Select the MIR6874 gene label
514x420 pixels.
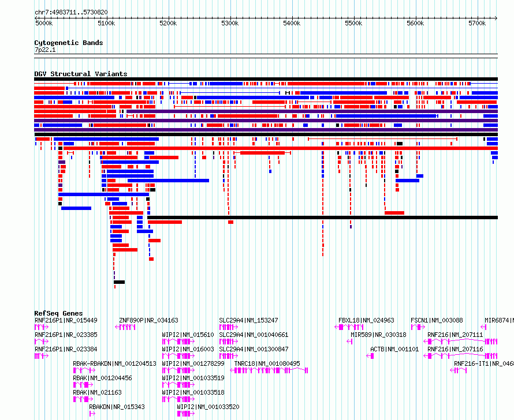(499, 320)
